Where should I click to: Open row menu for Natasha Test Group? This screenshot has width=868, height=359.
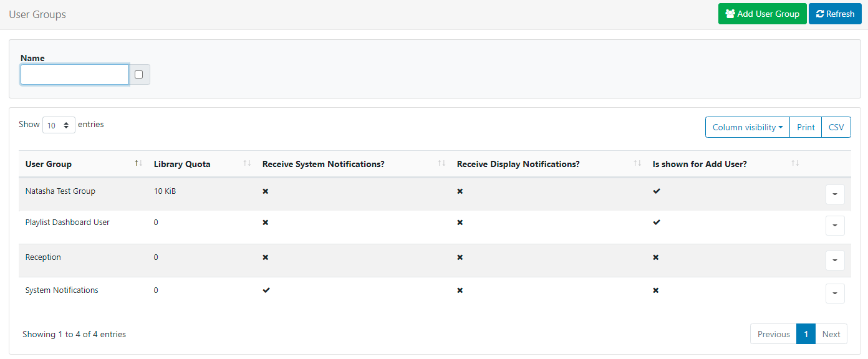834,194
